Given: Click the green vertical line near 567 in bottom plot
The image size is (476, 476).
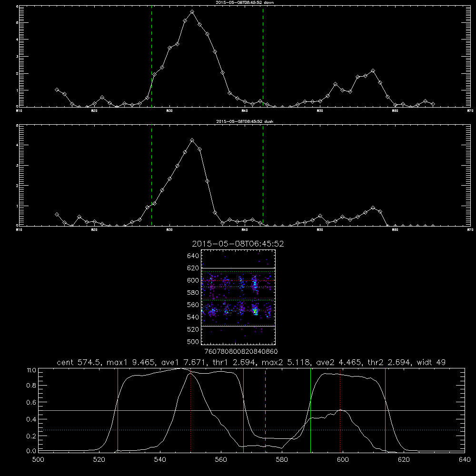Looking at the screenshot, I should click(243, 410).
